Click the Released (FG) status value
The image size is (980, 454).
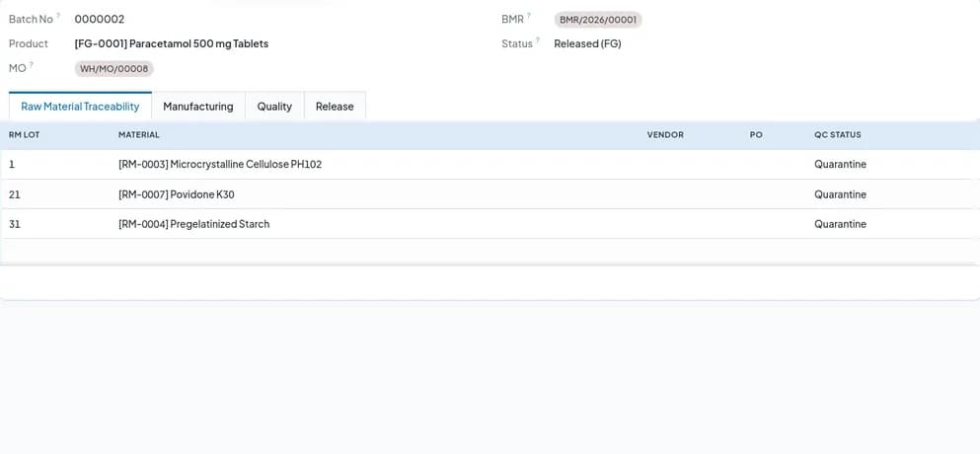[587, 43]
